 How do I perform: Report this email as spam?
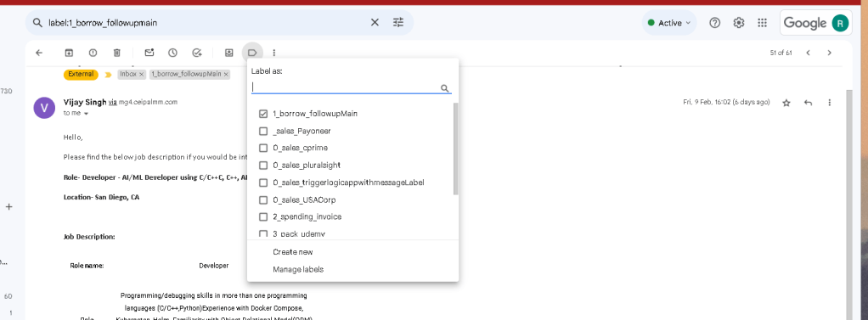[93, 53]
